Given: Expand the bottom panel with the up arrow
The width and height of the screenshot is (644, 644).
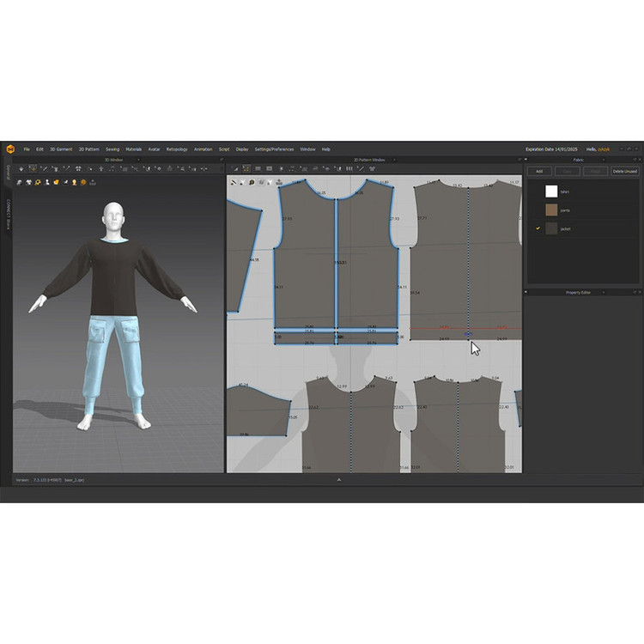Looking at the screenshot, I should [x=338, y=479].
